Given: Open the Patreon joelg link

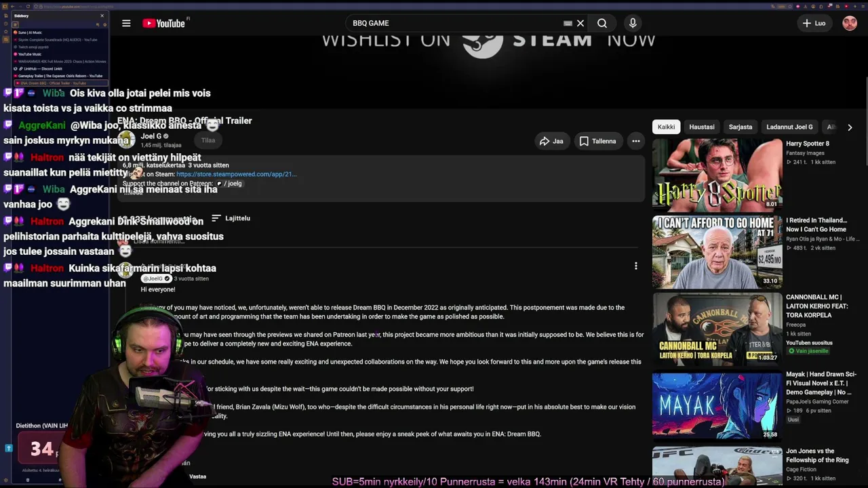Looking at the screenshot, I should [x=229, y=184].
